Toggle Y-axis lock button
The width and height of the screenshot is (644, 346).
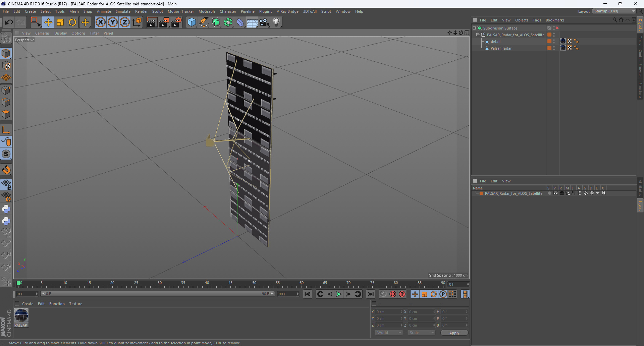pyautogui.click(x=113, y=22)
